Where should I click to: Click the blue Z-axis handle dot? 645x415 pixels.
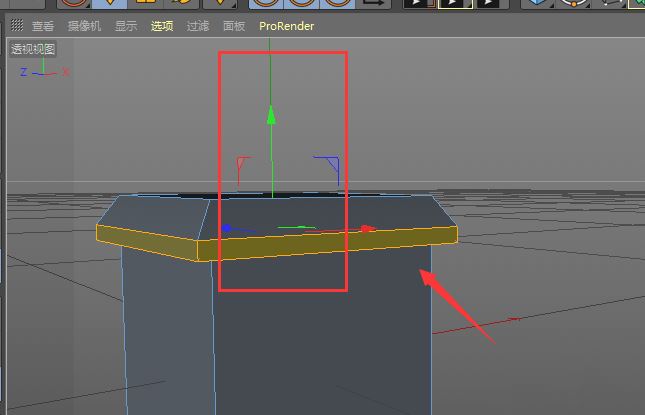[x=227, y=229]
